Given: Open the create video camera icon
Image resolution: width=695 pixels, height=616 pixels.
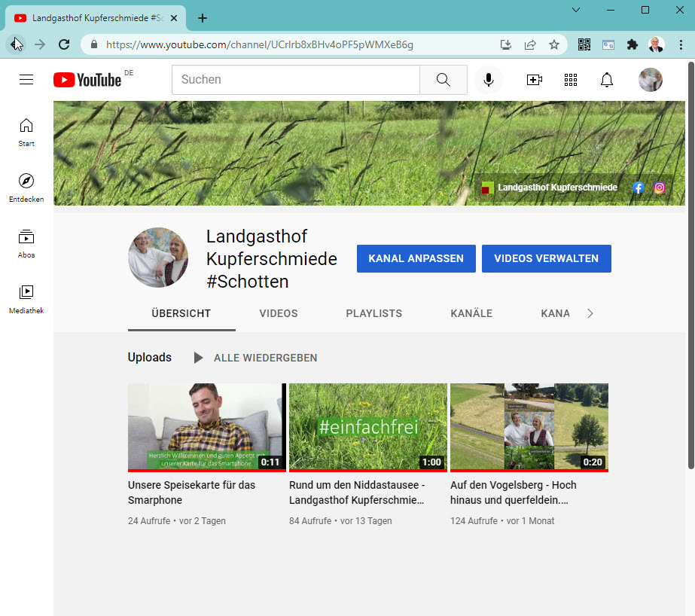Looking at the screenshot, I should (x=534, y=80).
